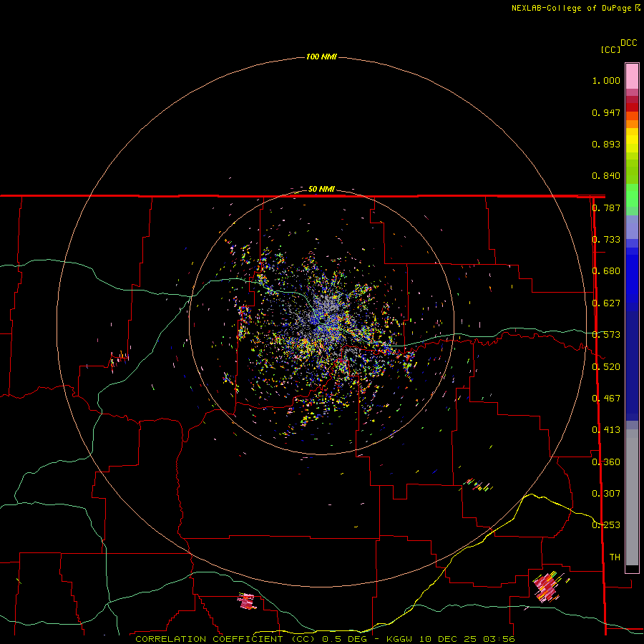Viewport: 644px width, 644px height.
Task: Click the pink echo cluster below the 100 NMI ring
Action: point(247,601)
